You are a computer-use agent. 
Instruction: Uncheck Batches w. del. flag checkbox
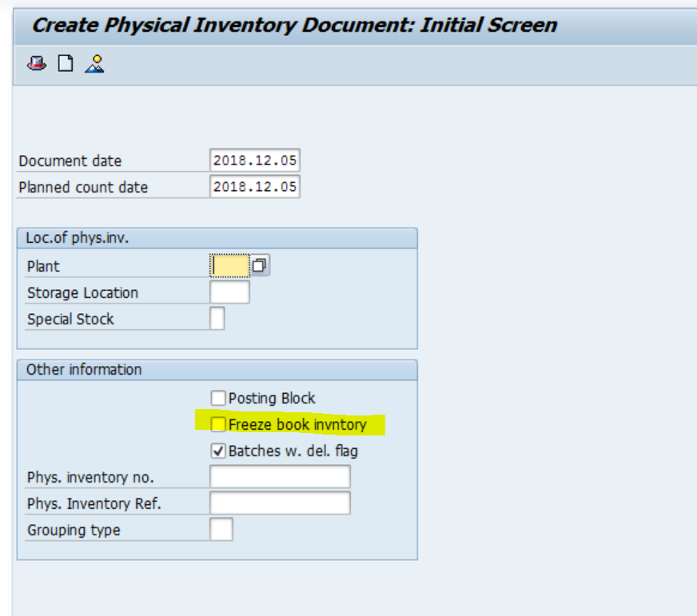tap(217, 451)
